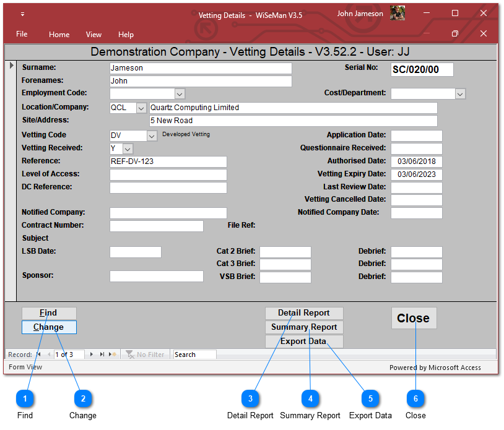Jump to last record arrow
This screenshot has width=504, height=430.
click(x=102, y=355)
